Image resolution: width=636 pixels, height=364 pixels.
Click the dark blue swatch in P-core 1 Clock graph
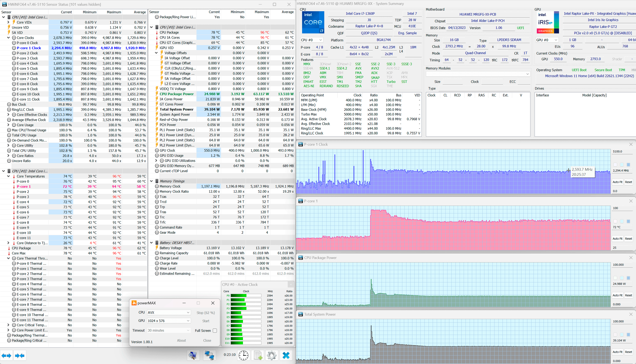coord(628,164)
